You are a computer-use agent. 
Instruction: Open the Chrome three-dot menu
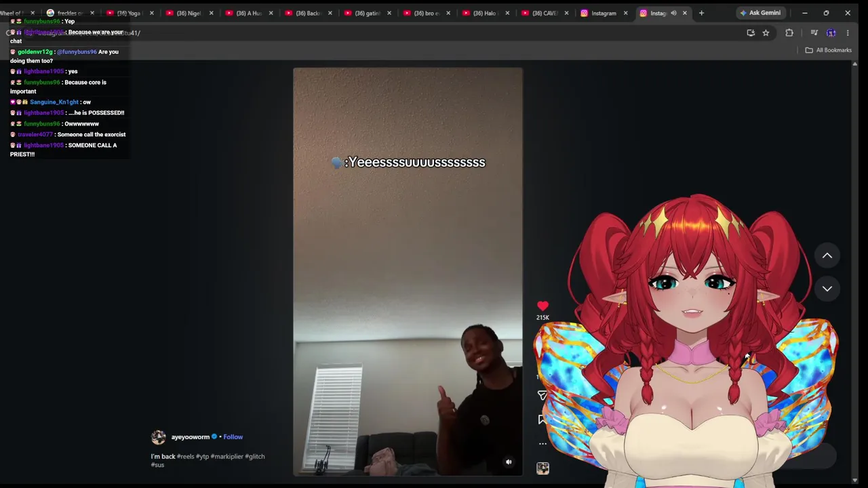(x=848, y=33)
